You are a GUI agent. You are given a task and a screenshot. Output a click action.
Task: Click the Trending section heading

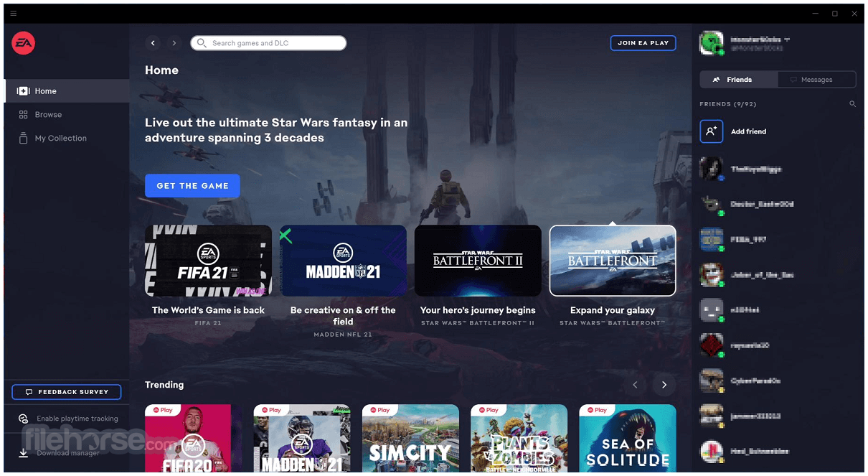click(x=164, y=385)
